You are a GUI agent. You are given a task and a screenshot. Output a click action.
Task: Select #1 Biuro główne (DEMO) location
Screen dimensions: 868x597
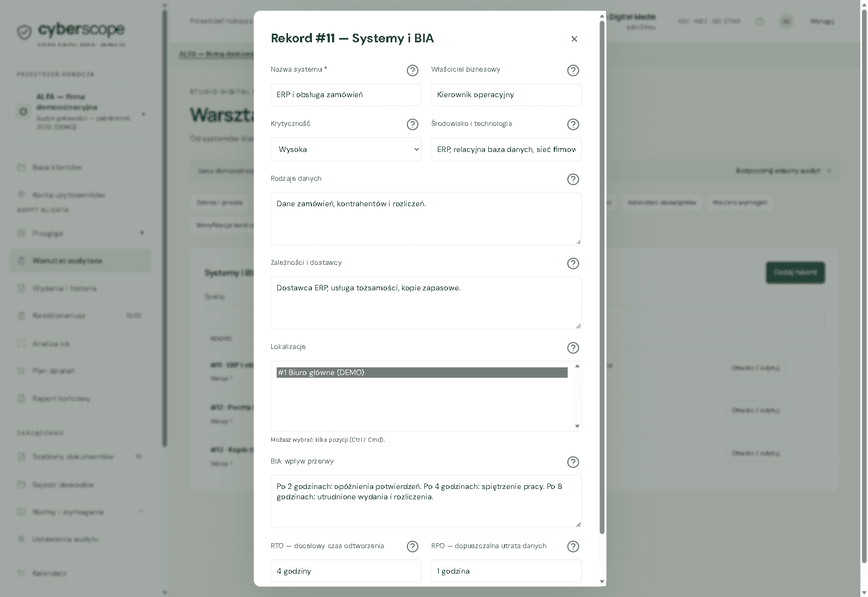pyautogui.click(x=422, y=372)
